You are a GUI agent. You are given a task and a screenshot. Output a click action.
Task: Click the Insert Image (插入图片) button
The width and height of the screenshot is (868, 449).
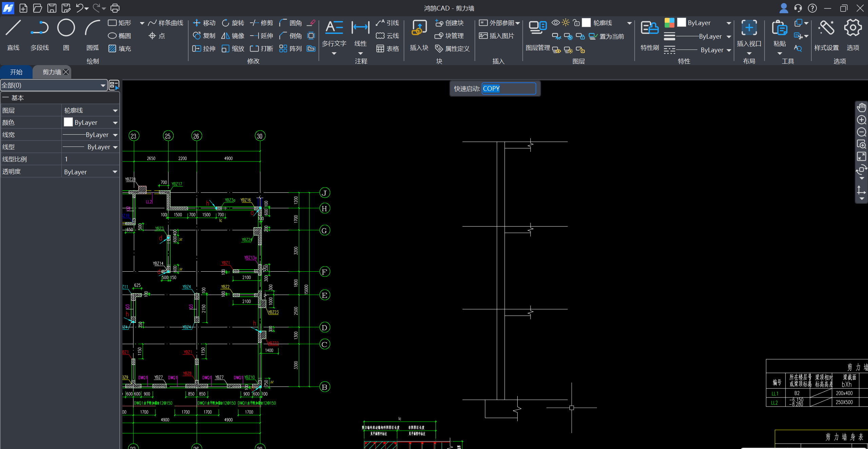[x=497, y=36]
